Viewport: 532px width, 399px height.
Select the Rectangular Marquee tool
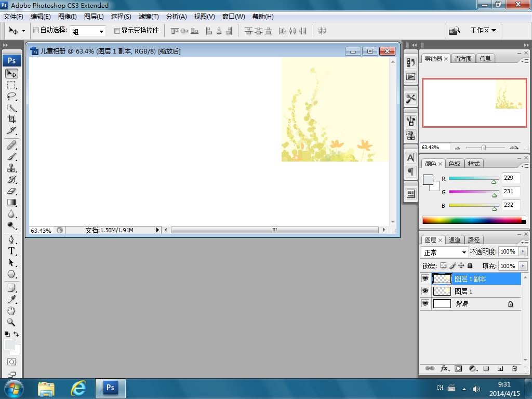click(x=12, y=85)
